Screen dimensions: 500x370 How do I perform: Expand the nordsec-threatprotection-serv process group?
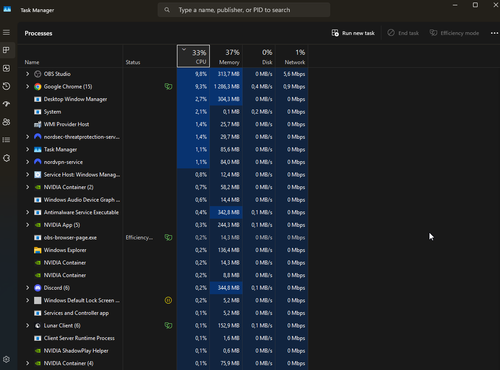coord(28,137)
